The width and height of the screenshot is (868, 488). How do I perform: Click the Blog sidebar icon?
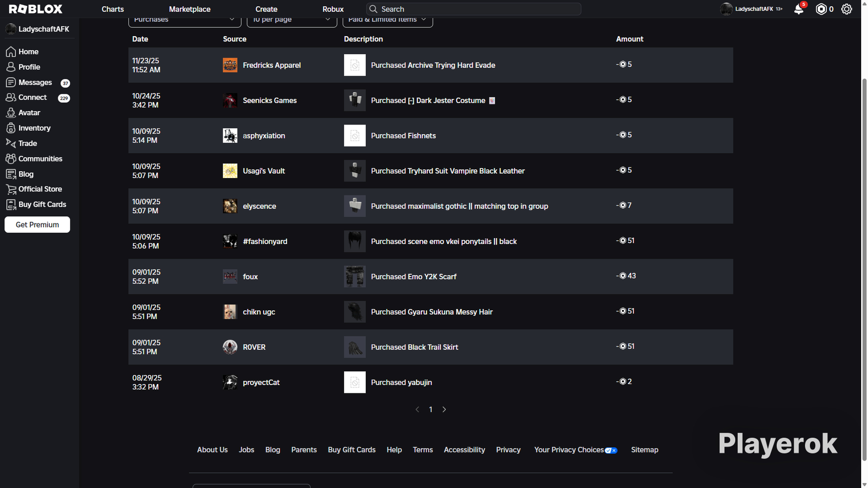coord(11,174)
